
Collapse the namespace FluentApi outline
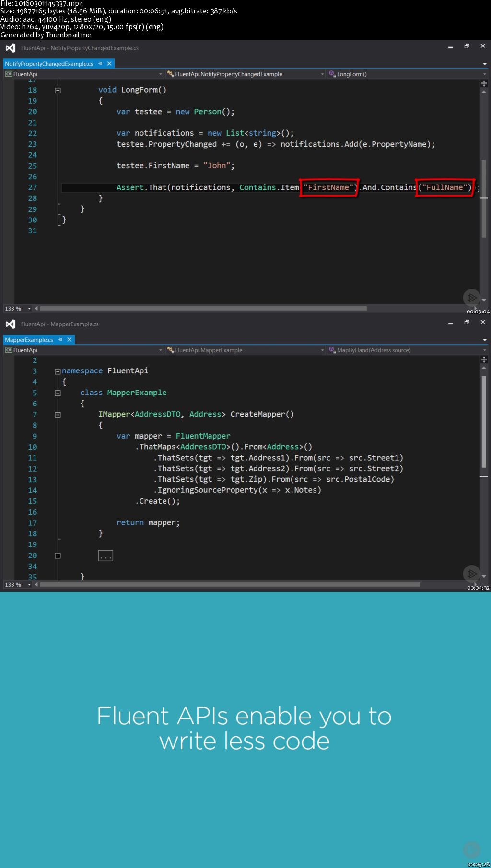coord(58,371)
